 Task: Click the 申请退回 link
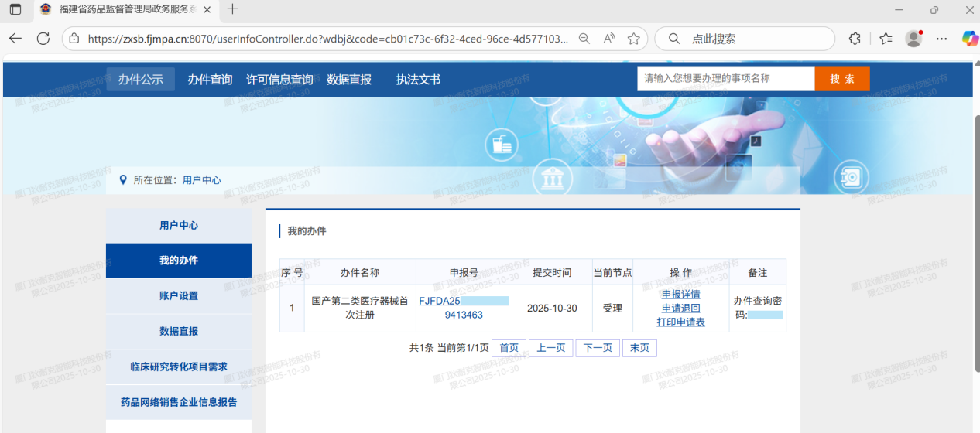(x=680, y=309)
